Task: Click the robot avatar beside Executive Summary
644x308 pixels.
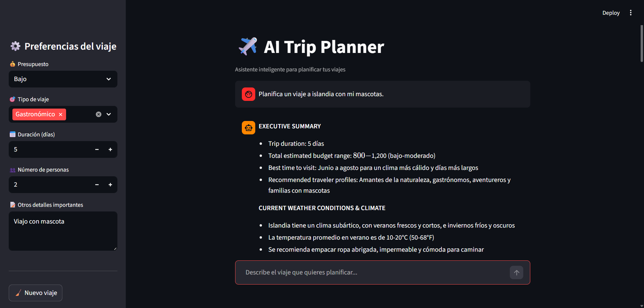Action: pos(248,127)
